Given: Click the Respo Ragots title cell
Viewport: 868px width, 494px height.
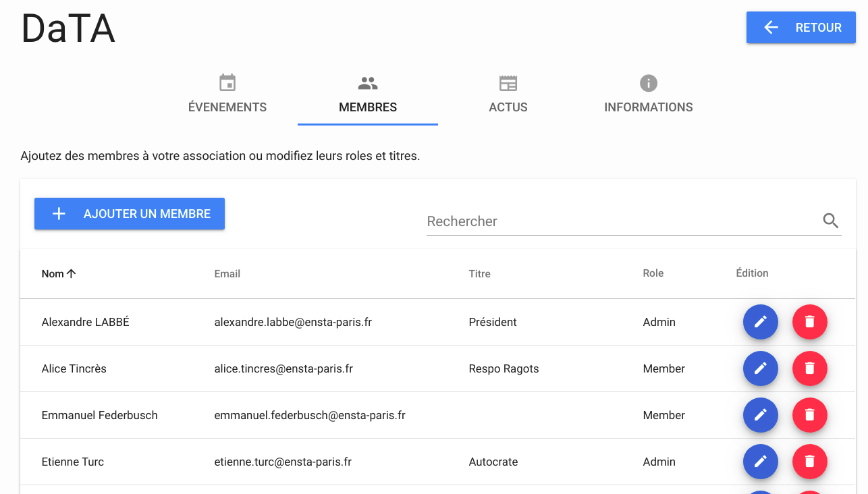Looking at the screenshot, I should tap(504, 368).
